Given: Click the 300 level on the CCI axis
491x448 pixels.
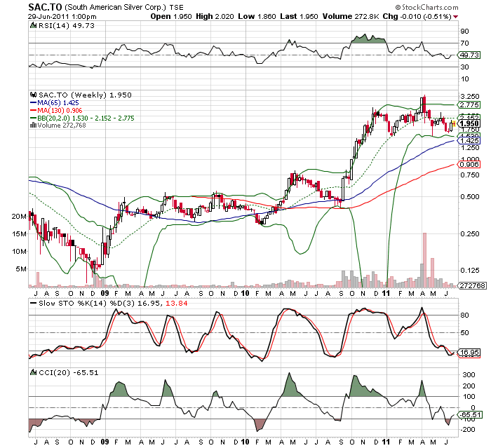Looking at the screenshot, I should tap(469, 375).
